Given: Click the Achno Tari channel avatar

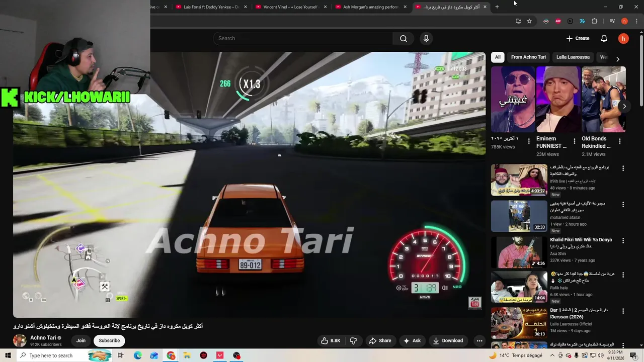Looking at the screenshot, I should (x=20, y=341).
